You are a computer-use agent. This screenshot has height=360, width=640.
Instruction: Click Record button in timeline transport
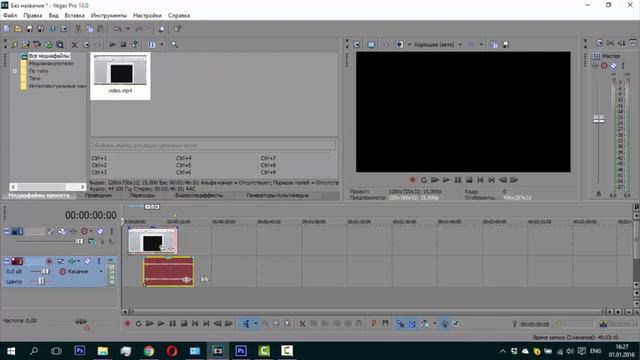(127, 324)
